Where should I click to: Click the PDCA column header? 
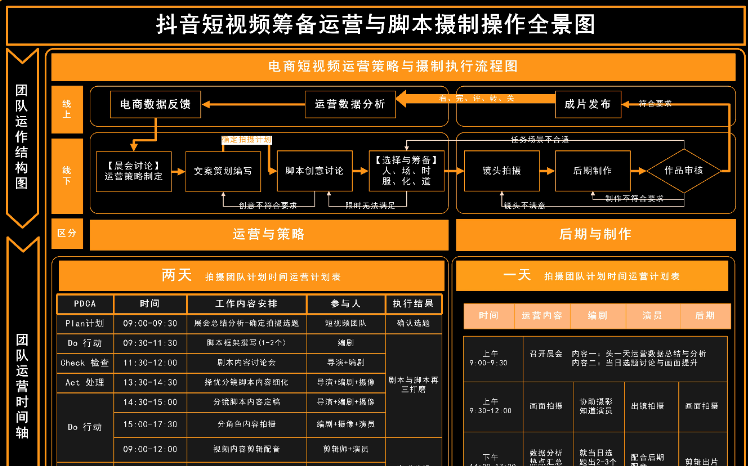click(85, 304)
